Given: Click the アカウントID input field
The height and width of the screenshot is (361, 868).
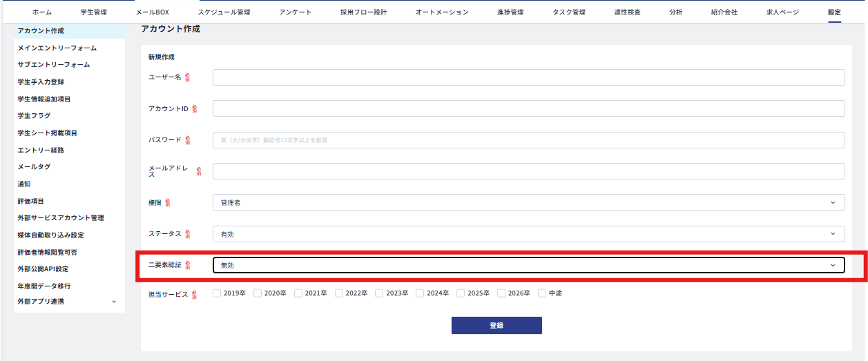Looking at the screenshot, I should coord(528,108).
